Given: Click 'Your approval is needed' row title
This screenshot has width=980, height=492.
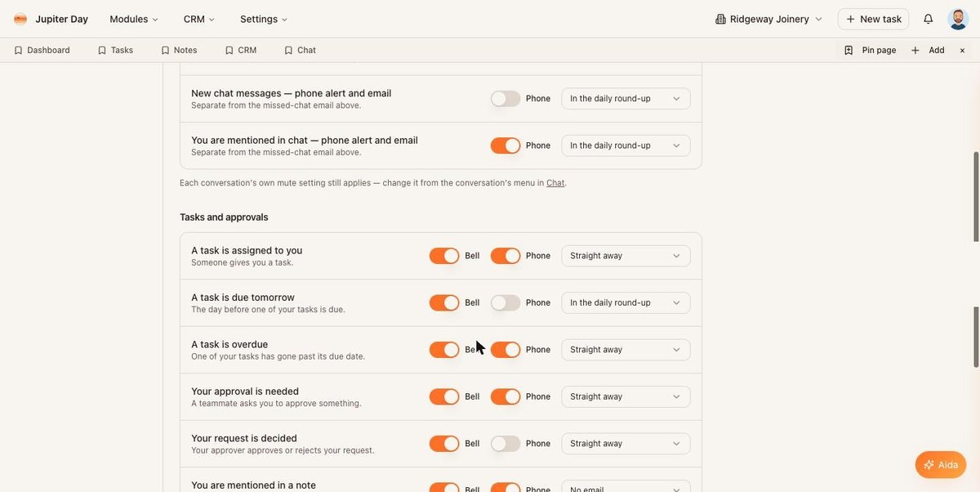Looking at the screenshot, I should point(245,391).
